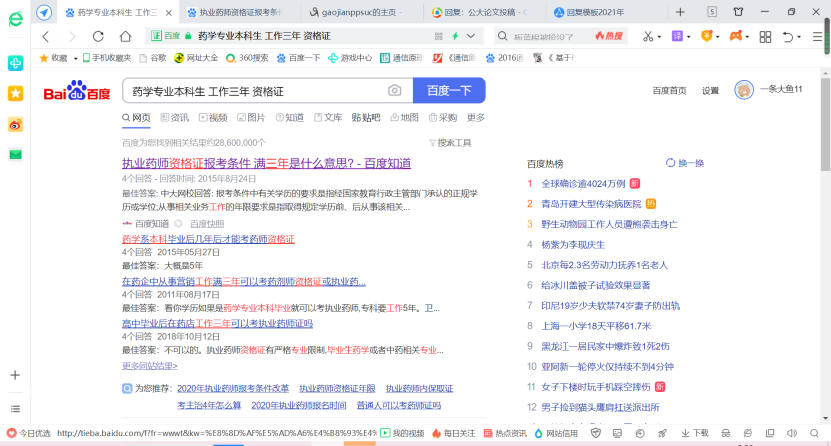
Task: Open the 搜索工具 search tools filter
Action: coord(450,142)
